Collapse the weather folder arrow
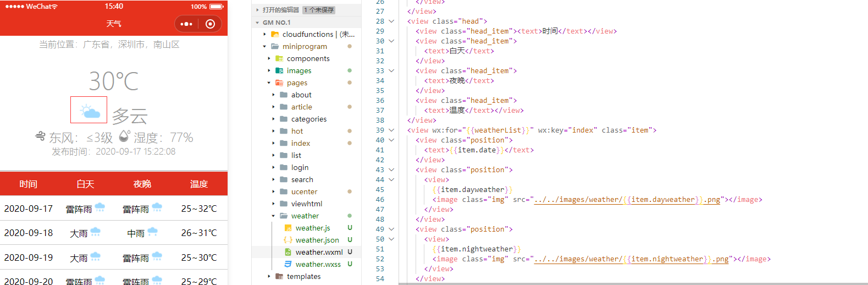Screen dimensions: 868x285 273,216
